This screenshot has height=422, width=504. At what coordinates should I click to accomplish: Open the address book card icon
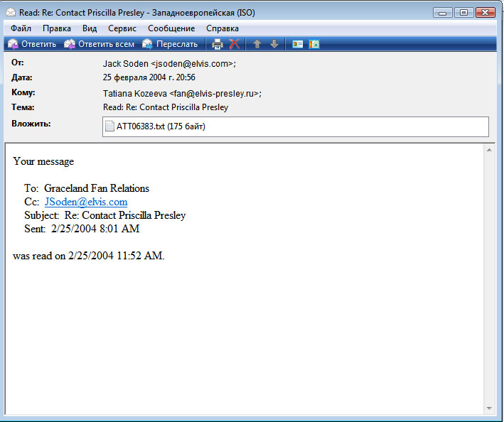(298, 44)
